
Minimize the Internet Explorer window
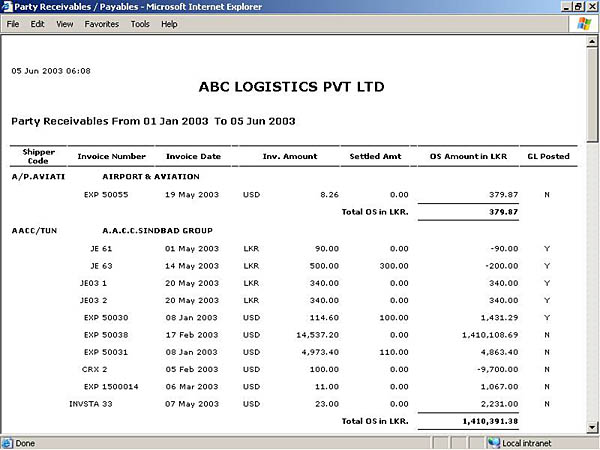[567, 7]
